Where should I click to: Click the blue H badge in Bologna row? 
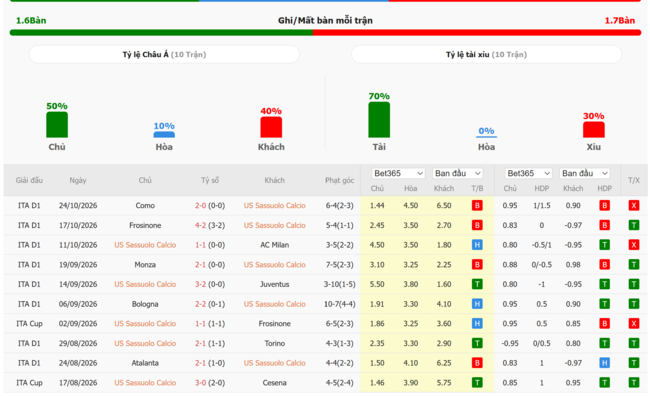click(x=477, y=304)
